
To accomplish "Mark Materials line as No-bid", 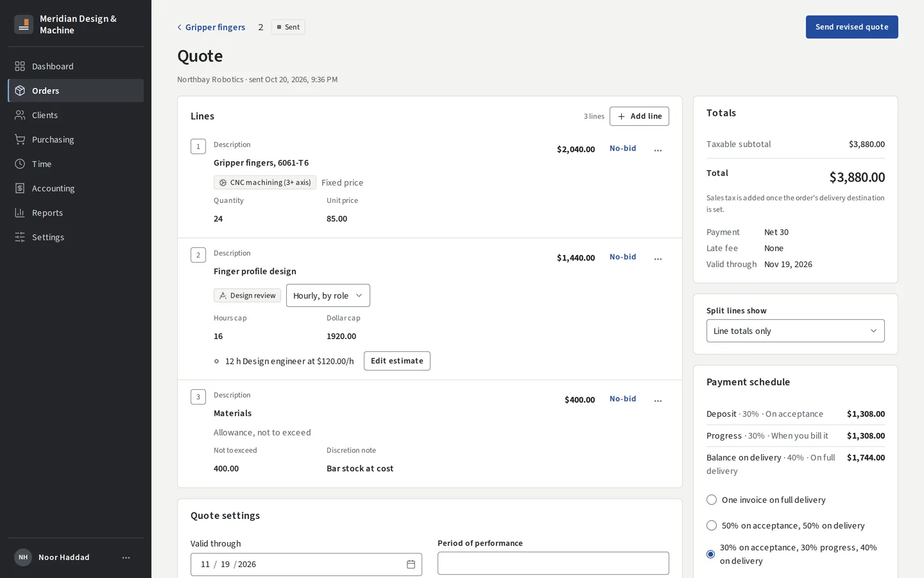I will point(622,399).
